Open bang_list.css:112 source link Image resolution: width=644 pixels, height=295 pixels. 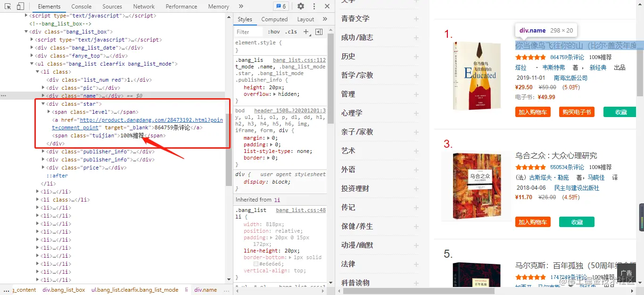pyautogui.click(x=299, y=60)
